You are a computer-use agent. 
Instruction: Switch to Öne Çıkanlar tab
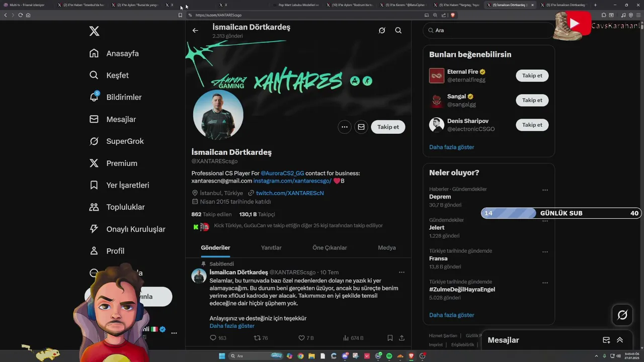pos(330,248)
